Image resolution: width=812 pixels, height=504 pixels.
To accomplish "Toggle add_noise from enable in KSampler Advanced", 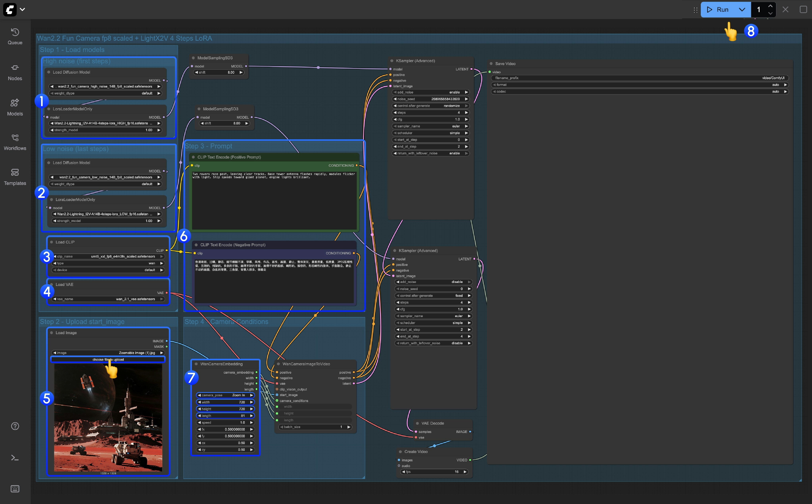I will click(x=431, y=92).
